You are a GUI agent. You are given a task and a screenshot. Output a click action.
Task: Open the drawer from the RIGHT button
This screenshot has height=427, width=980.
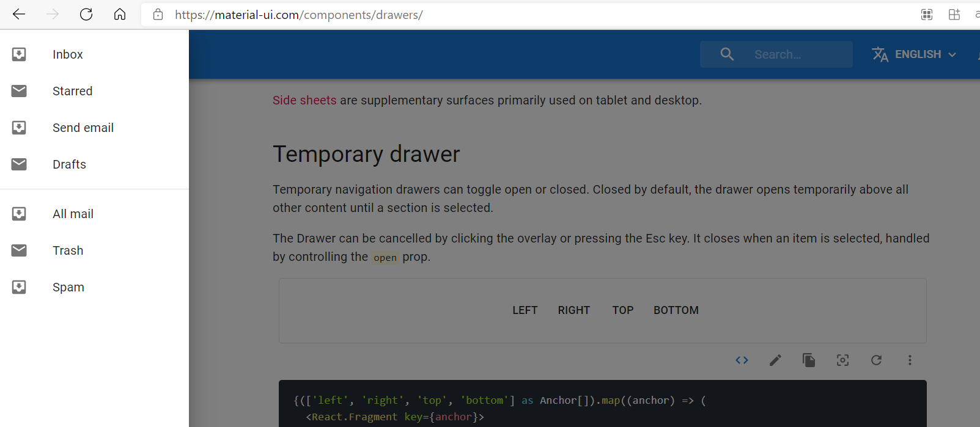point(573,310)
